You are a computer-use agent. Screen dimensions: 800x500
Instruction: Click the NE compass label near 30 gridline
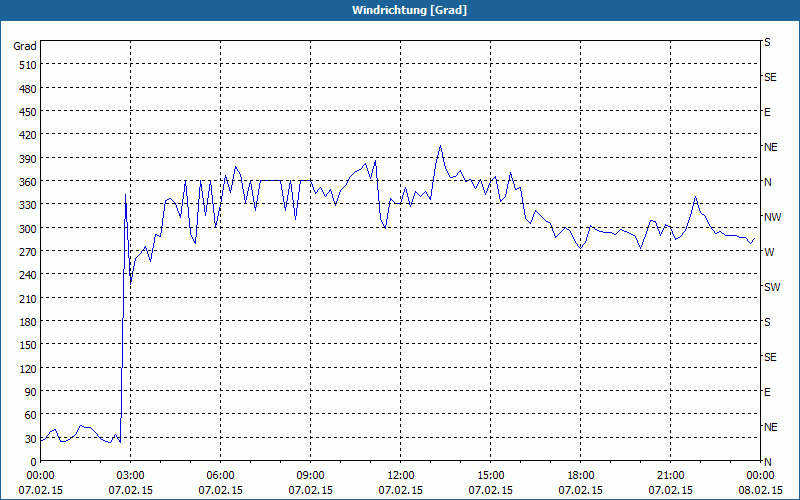pyautogui.click(x=771, y=427)
